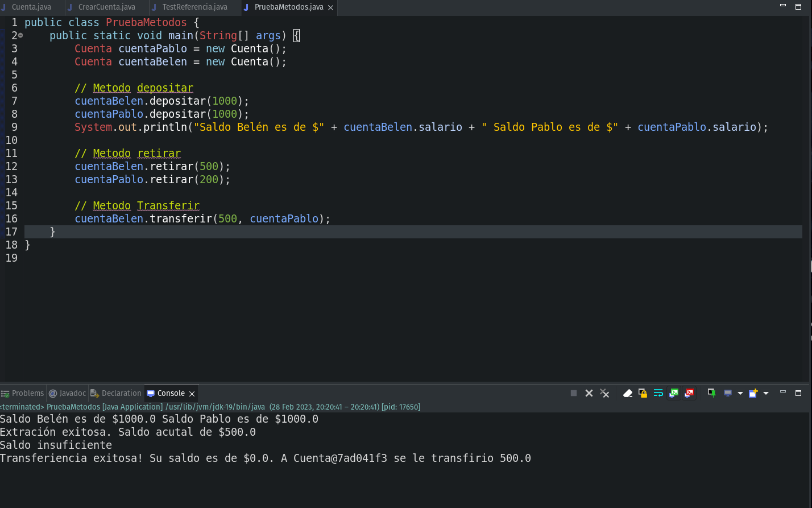Pin the Console with the pin icon
Screen dimensions: 812x508
click(711, 393)
